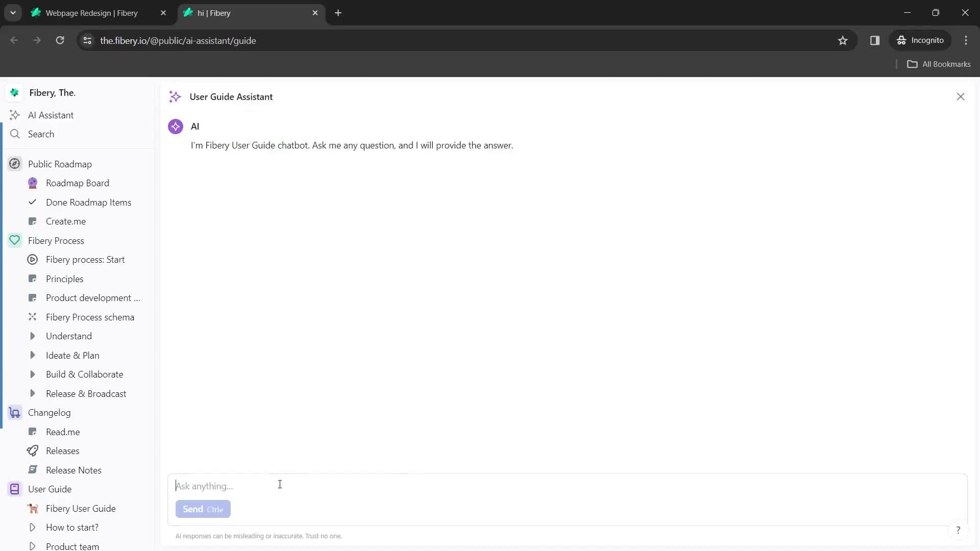Viewport: 980px width, 551px height.
Task: Close the User Guide Assistant panel
Action: [961, 96]
